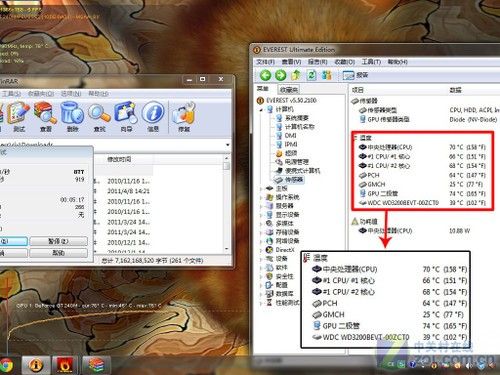
Task: Expand the Motherboard (主板) tree node
Action: (262, 188)
